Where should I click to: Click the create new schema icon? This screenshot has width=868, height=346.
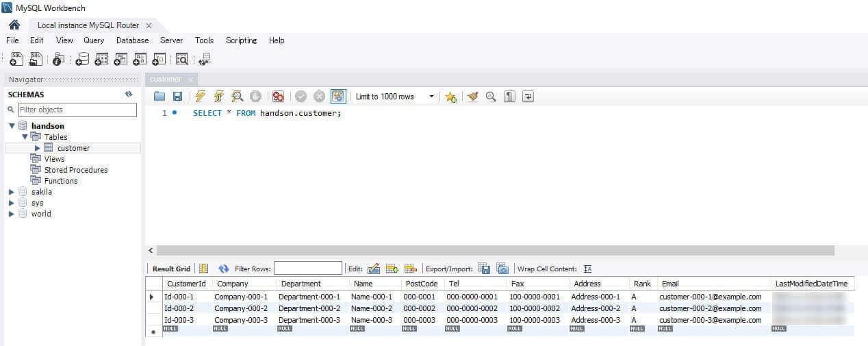coord(82,60)
